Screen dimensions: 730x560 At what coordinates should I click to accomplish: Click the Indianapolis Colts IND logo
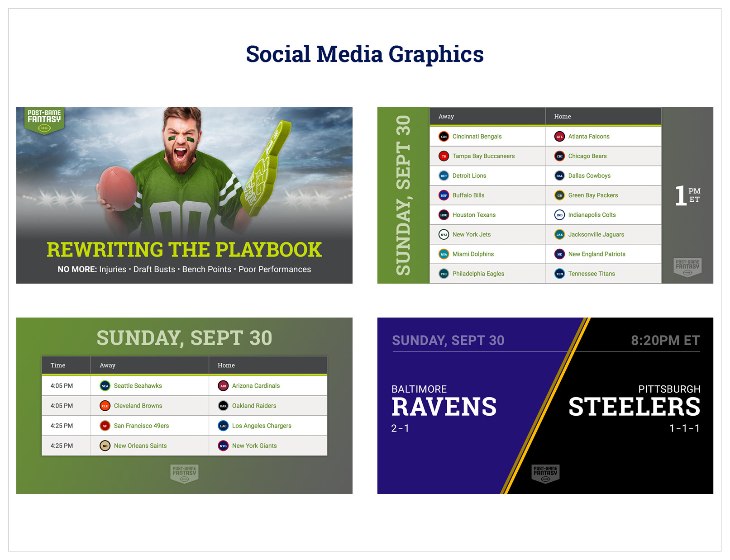point(559,215)
